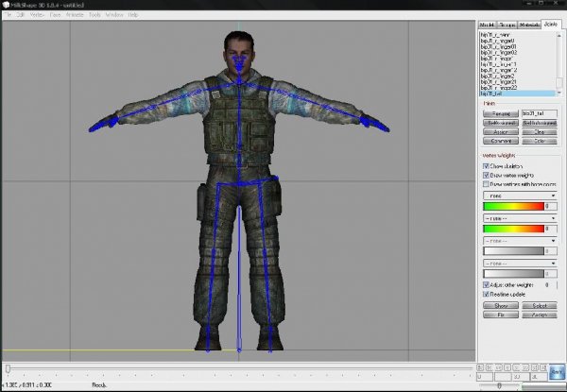Click joint list scrollbar down arrow
567x392 pixels.
click(x=559, y=94)
